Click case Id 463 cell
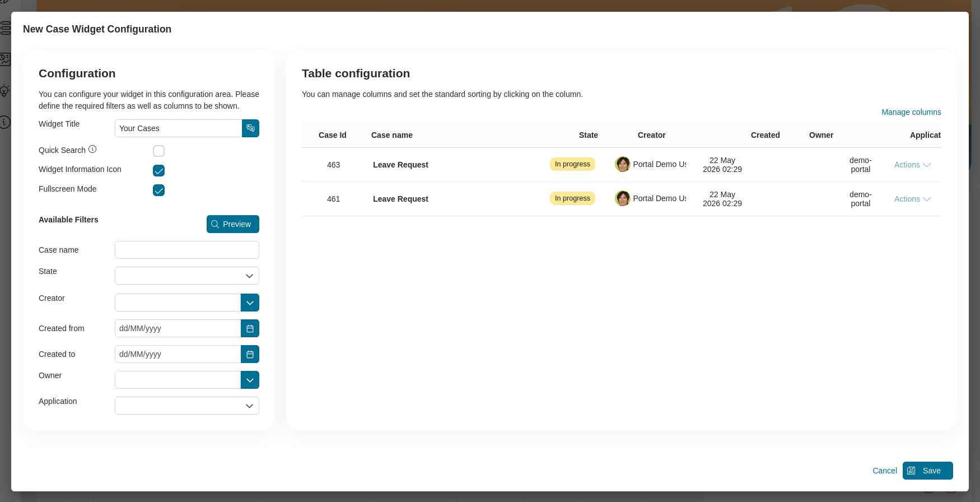980x502 pixels. (x=334, y=165)
